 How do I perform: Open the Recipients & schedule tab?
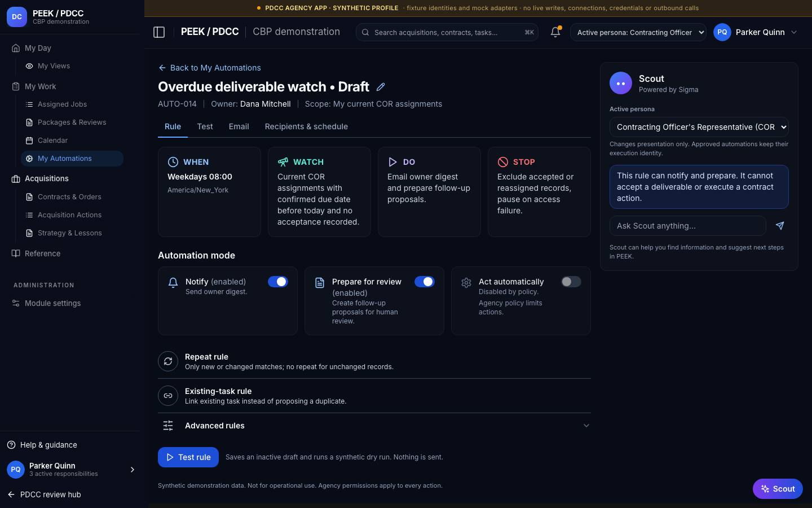click(306, 126)
